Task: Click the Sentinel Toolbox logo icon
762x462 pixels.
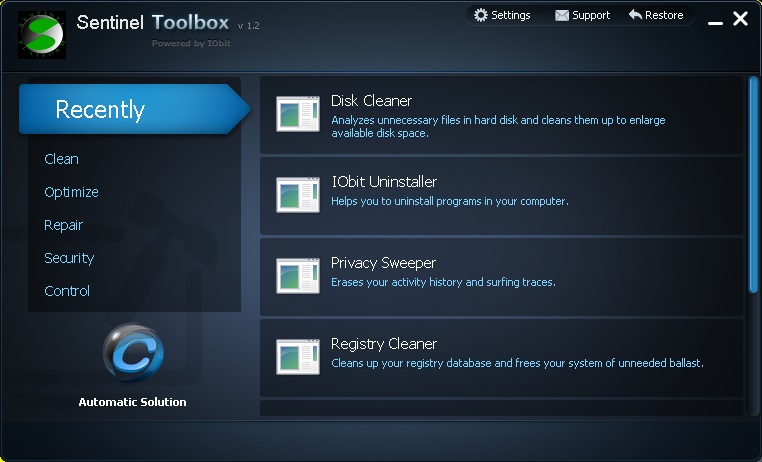Action: click(x=42, y=34)
